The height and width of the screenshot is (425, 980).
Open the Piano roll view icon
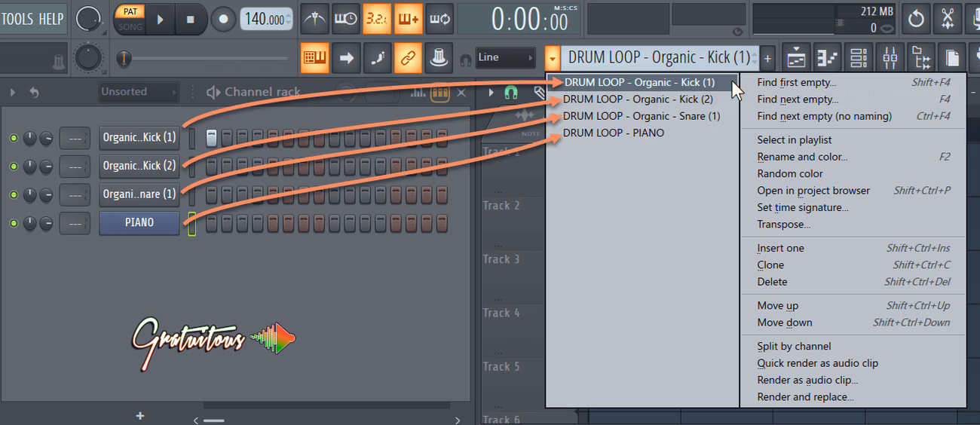tap(828, 57)
